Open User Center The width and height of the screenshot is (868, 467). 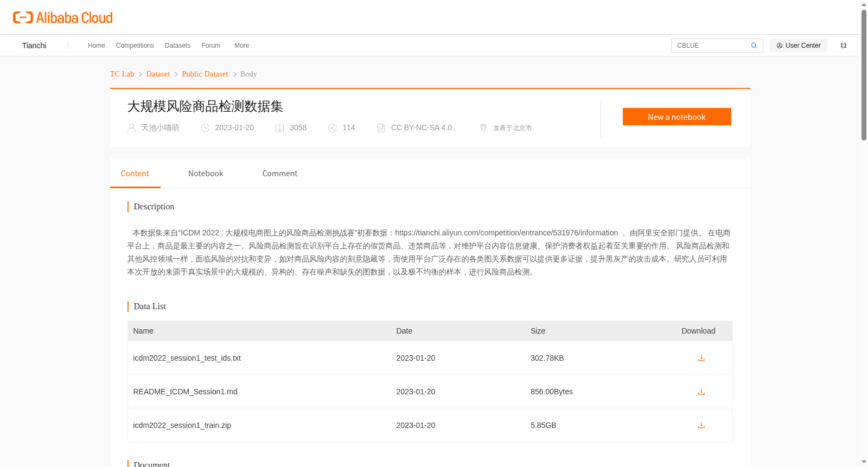[799, 46]
